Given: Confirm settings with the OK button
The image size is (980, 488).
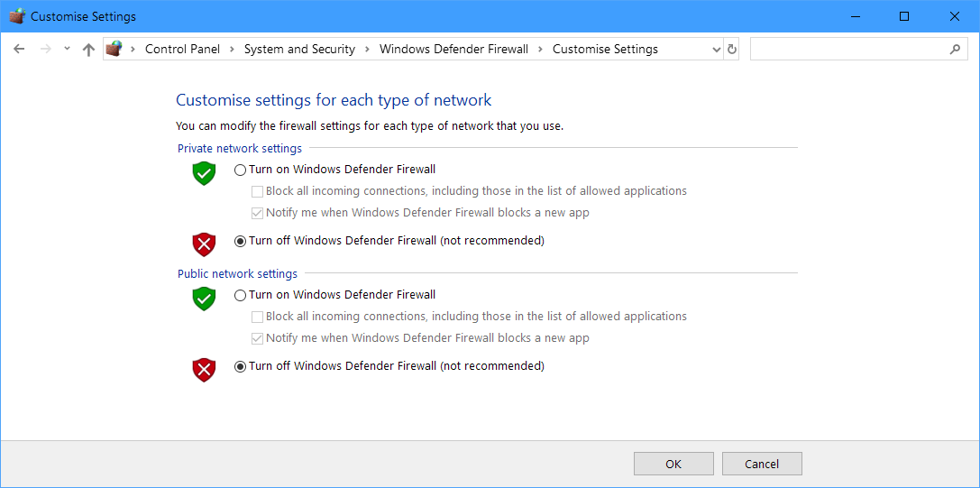Looking at the screenshot, I should pos(673,464).
